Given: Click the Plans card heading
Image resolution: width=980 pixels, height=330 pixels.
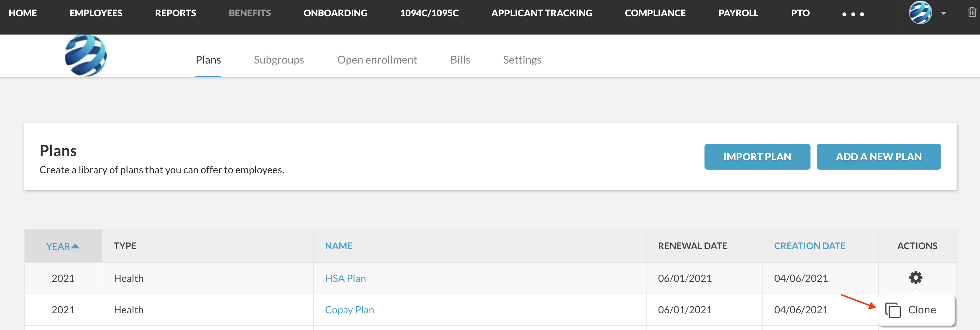Looking at the screenshot, I should pyautogui.click(x=58, y=151).
